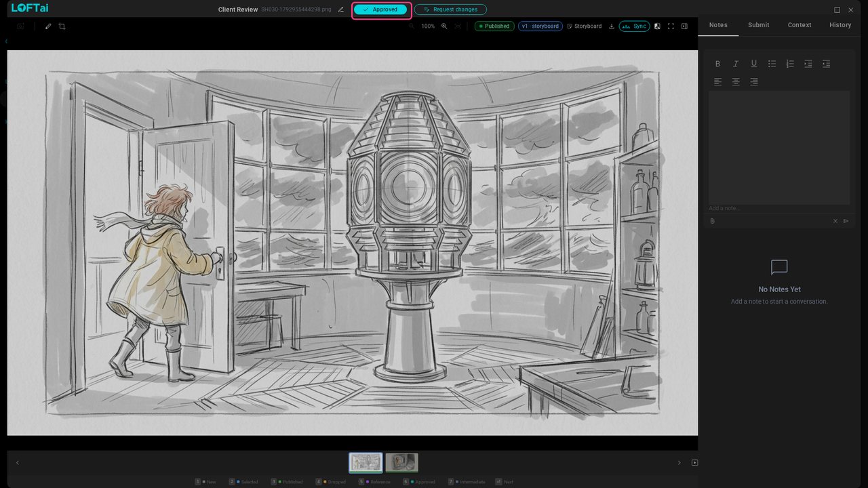Image resolution: width=868 pixels, height=488 pixels.
Task: Send the note
Action: [x=846, y=221]
